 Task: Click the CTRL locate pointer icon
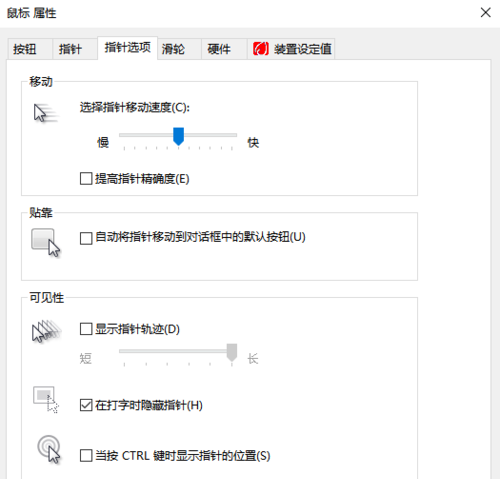click(x=49, y=449)
